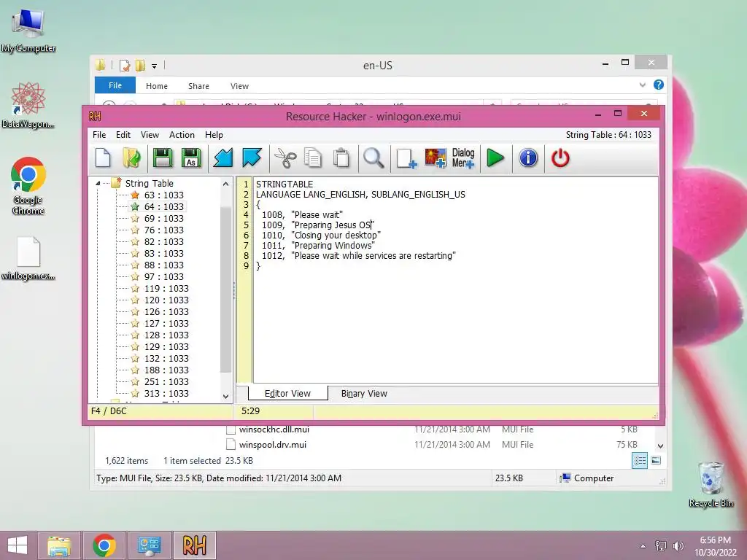Image resolution: width=747 pixels, height=560 pixels.
Task: Select tree item 76 : 1033
Action: click(164, 230)
